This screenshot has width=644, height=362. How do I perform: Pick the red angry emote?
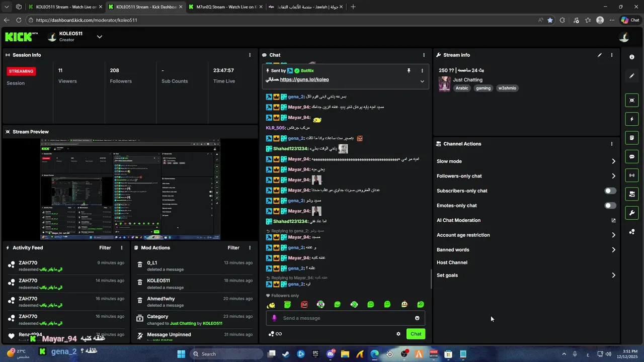tap(304, 304)
